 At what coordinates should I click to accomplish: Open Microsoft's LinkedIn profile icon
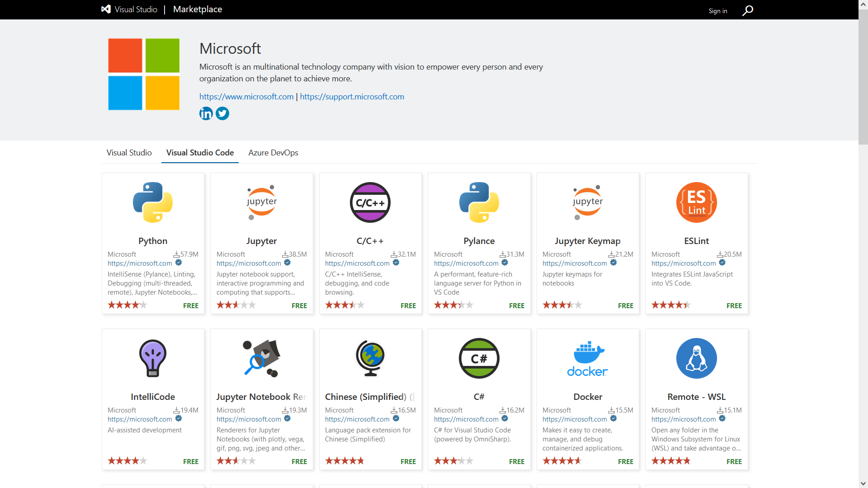point(206,113)
